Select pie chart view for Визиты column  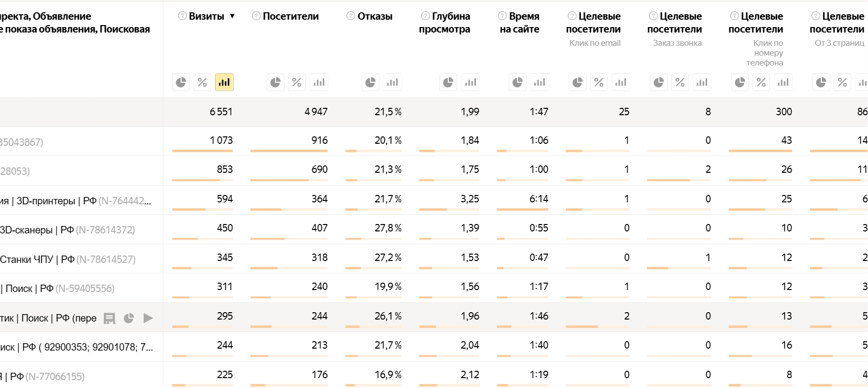[180, 82]
